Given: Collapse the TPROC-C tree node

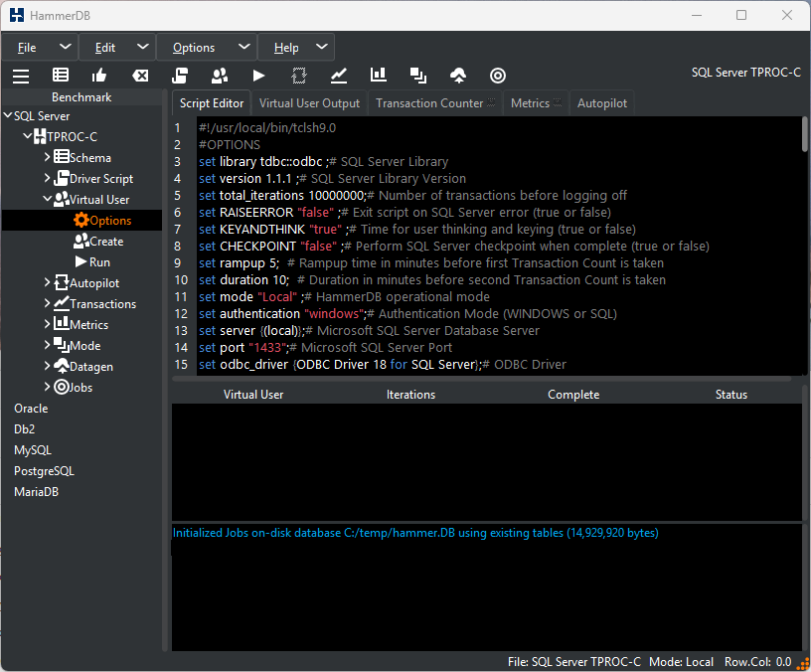Looking at the screenshot, I should [x=28, y=136].
